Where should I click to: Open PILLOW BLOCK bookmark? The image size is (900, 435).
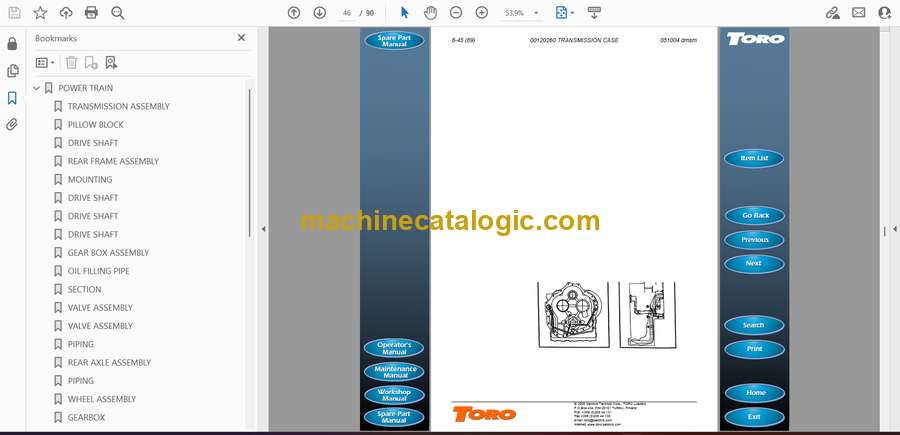95,125
